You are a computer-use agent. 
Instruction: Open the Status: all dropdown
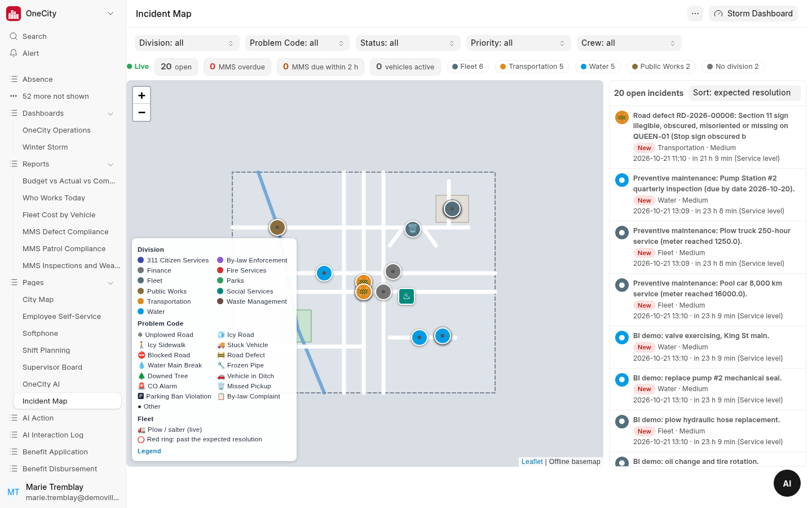pyautogui.click(x=408, y=43)
